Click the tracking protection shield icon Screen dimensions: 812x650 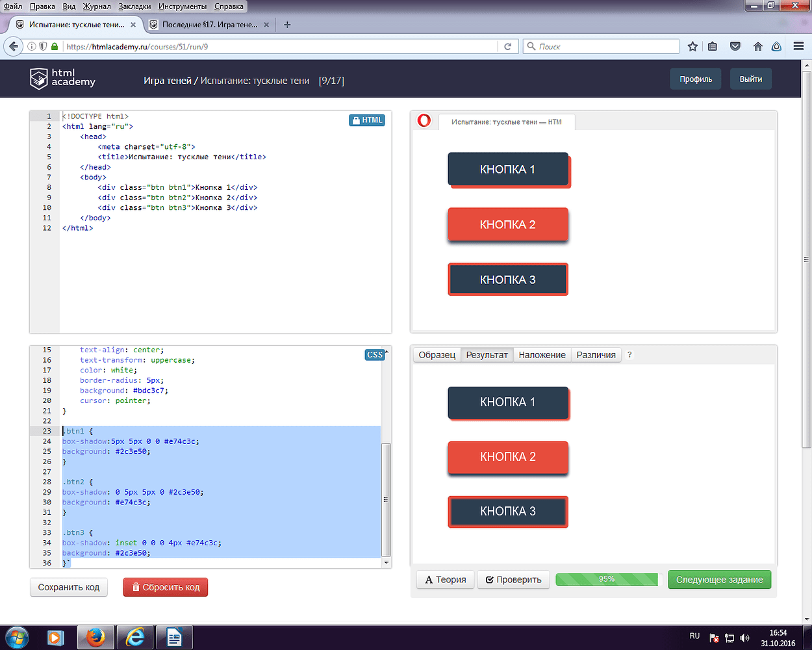click(43, 47)
